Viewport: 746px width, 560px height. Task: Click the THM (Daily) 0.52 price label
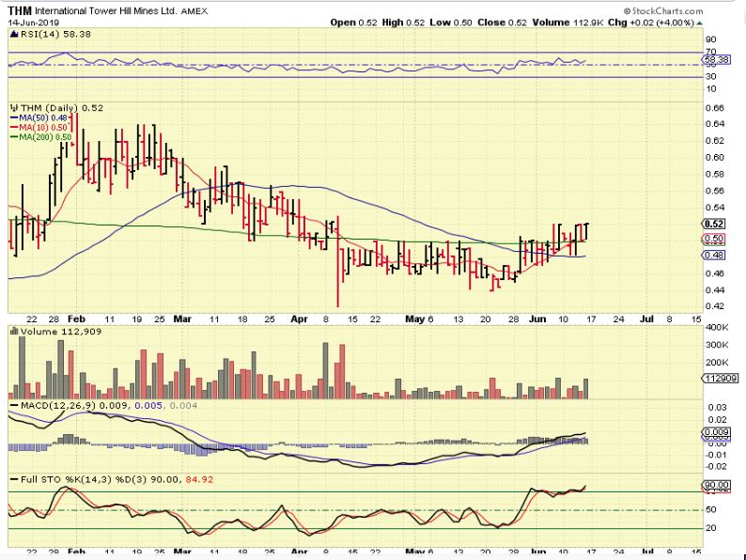click(x=62, y=108)
